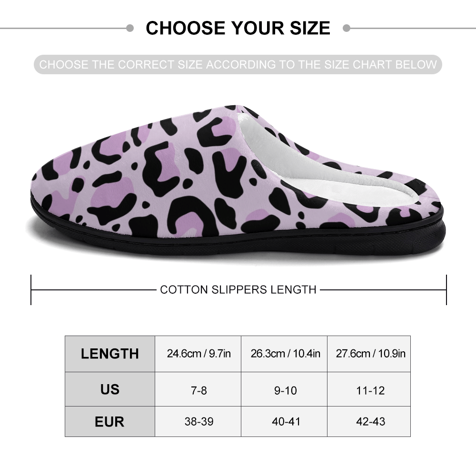Click the gray size chart instruction banner
This screenshot has height=476, width=476.
238,65
